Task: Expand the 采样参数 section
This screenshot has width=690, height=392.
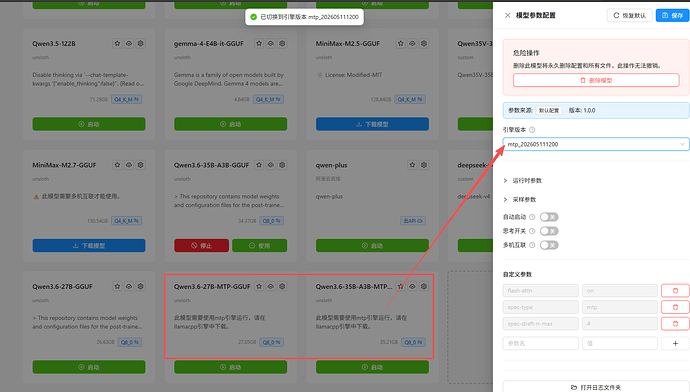Action: (x=520, y=200)
